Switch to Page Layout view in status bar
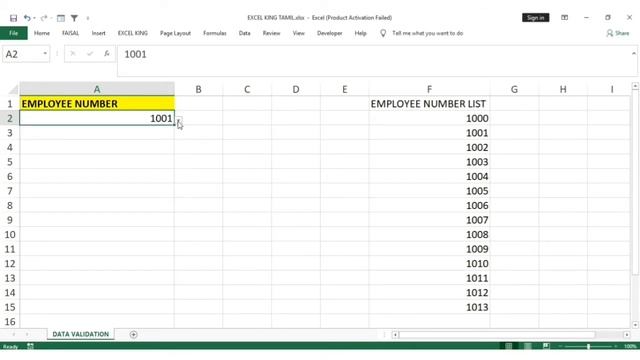Image resolution: width=640 pixels, height=360 pixels. point(527,346)
